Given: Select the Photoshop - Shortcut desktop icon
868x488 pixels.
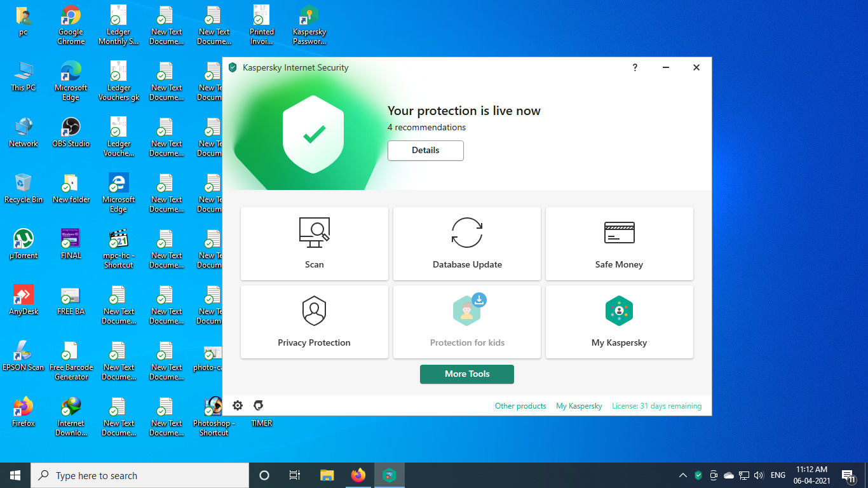Looking at the screenshot, I should [x=214, y=417].
